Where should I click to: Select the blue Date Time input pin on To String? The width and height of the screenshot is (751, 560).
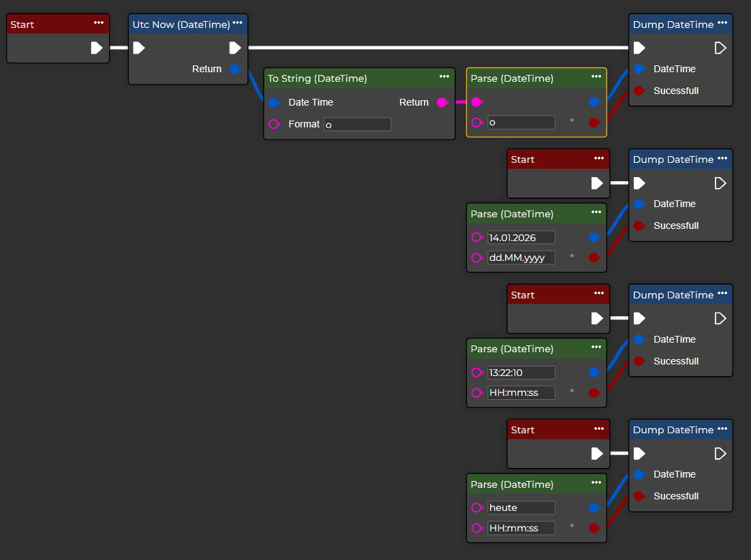pyautogui.click(x=273, y=102)
